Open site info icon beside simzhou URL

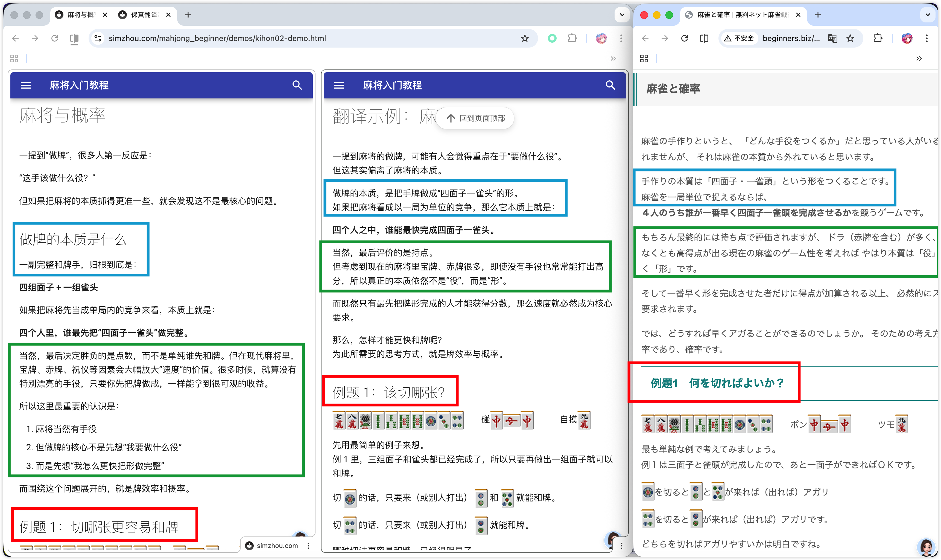98,38
